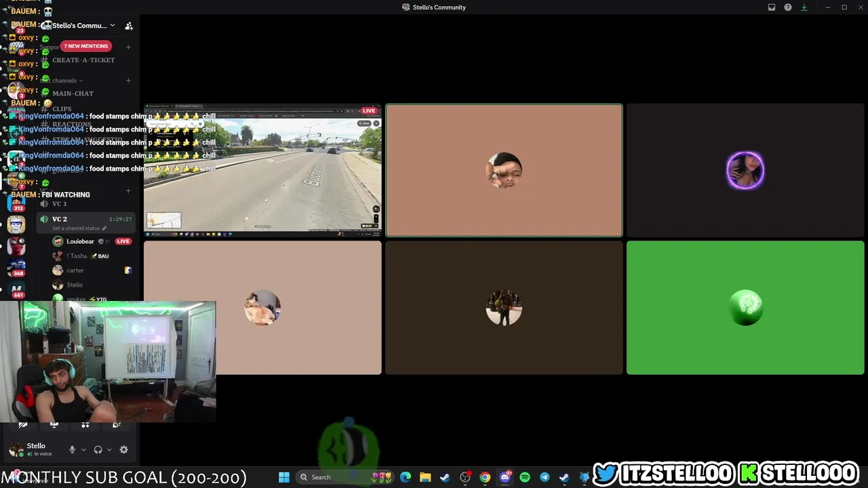Open the create-a-ticket channel

tap(83, 60)
